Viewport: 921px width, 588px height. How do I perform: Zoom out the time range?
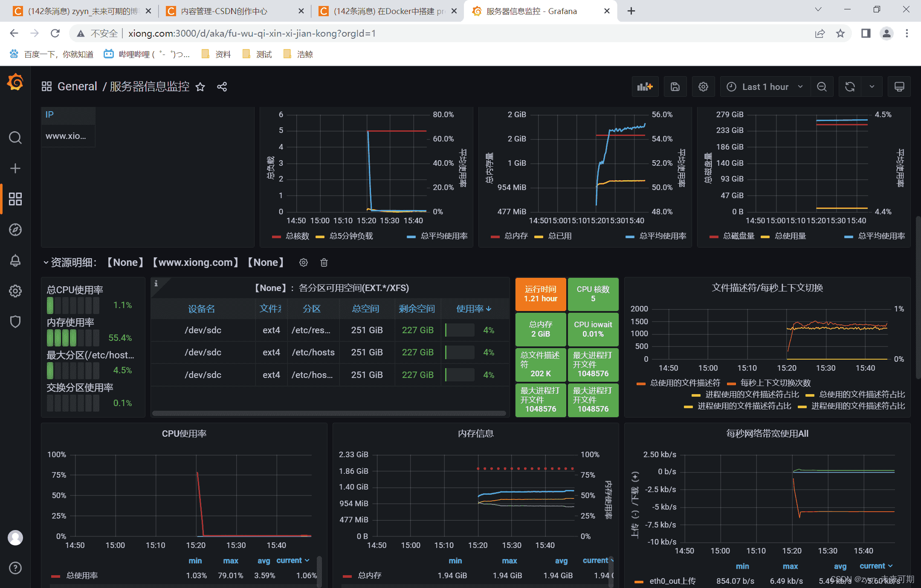[x=822, y=87]
